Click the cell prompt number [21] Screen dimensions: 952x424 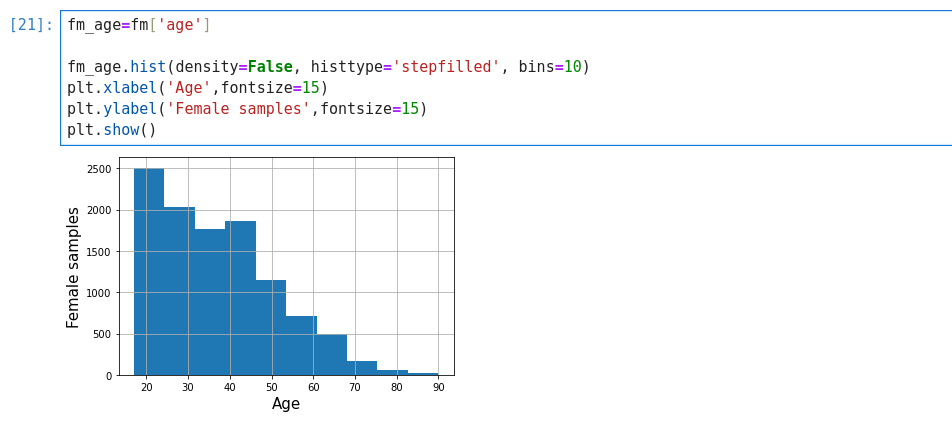tap(31, 25)
